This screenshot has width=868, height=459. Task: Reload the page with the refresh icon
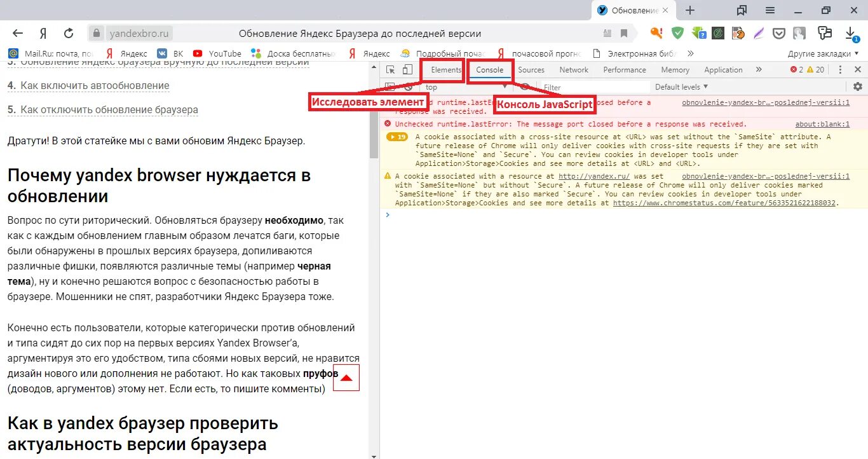pyautogui.click(x=69, y=33)
